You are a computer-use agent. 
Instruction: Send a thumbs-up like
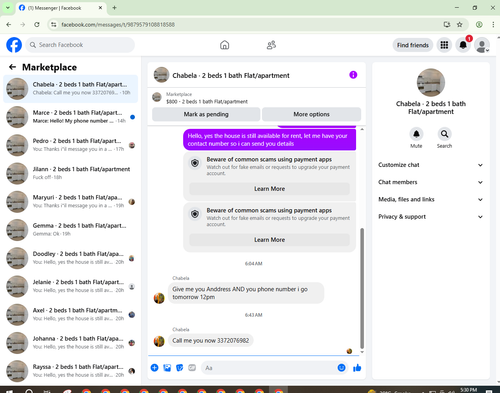click(x=357, y=368)
